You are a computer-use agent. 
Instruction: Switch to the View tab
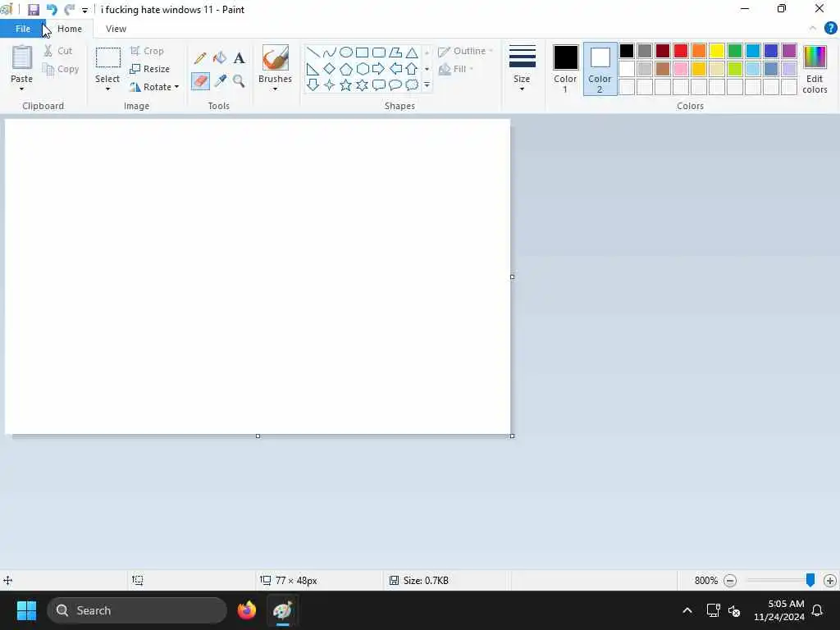(x=116, y=29)
